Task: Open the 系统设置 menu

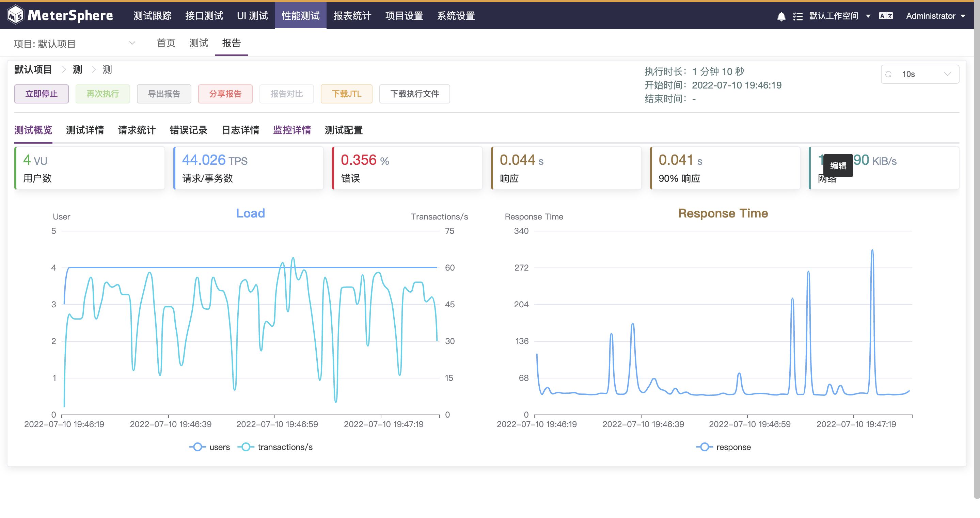Action: coord(456,16)
